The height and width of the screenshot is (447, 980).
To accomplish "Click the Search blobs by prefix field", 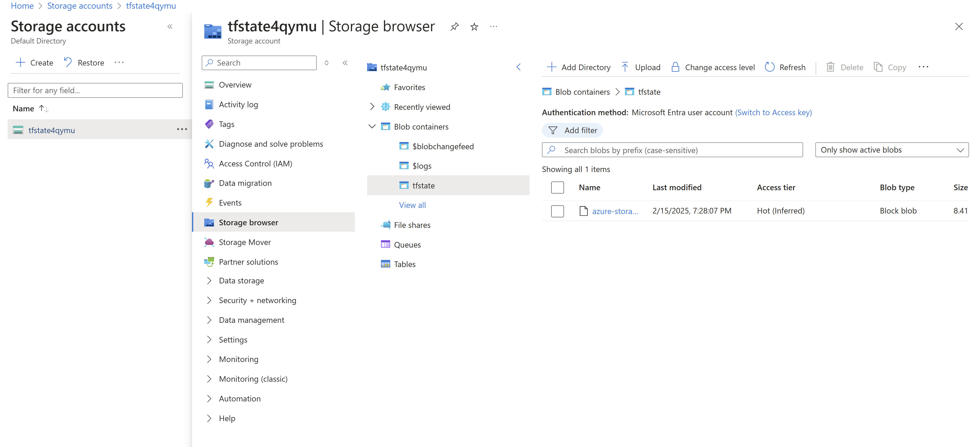I will (672, 150).
